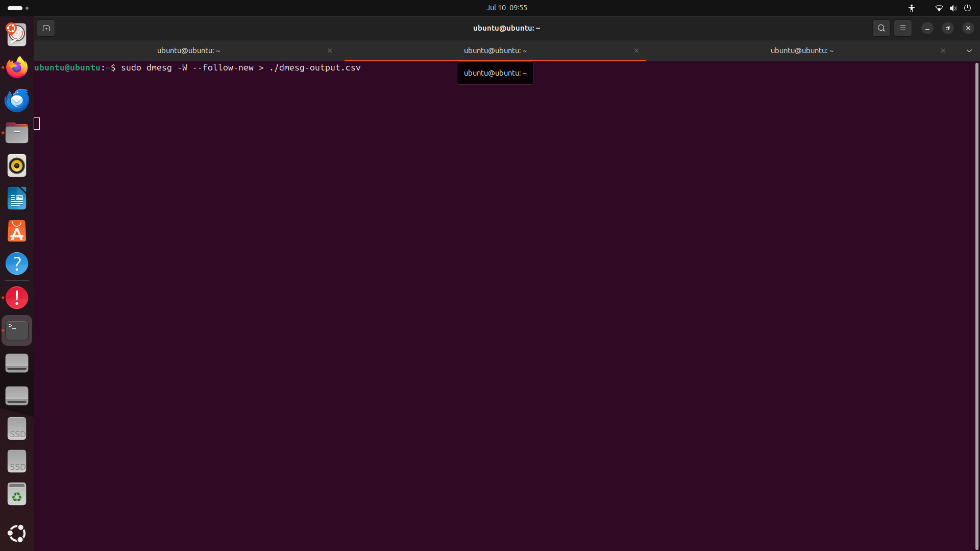
Task: Close the first terminal tab
Action: point(330,51)
